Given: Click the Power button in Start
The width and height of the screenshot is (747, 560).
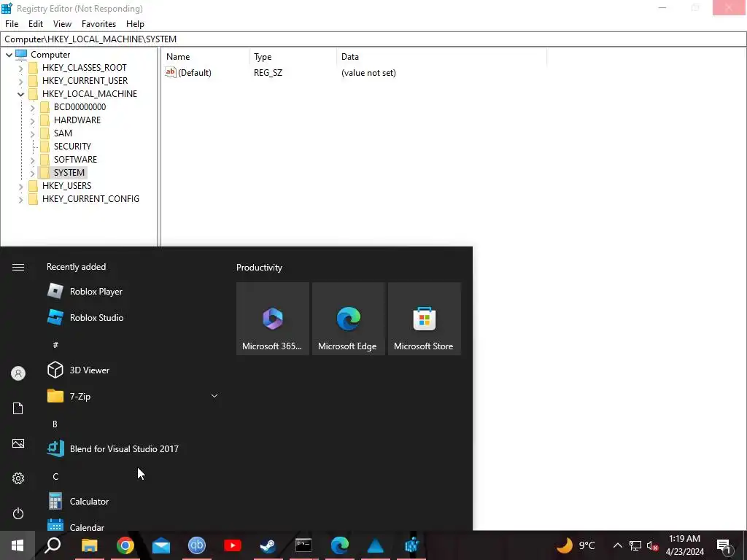Looking at the screenshot, I should [18, 513].
